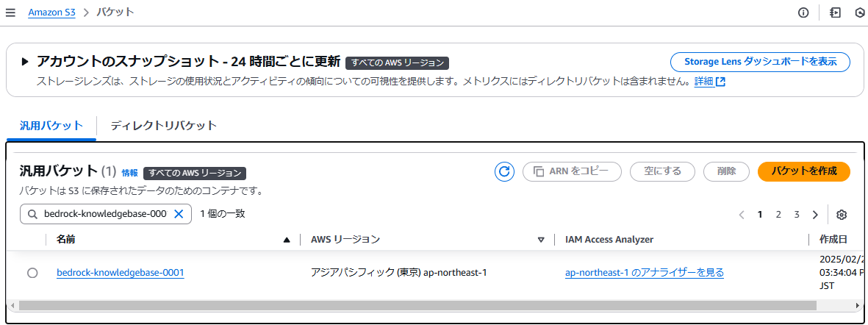
Task: Click the magnifier icon in search box
Action: (32, 214)
